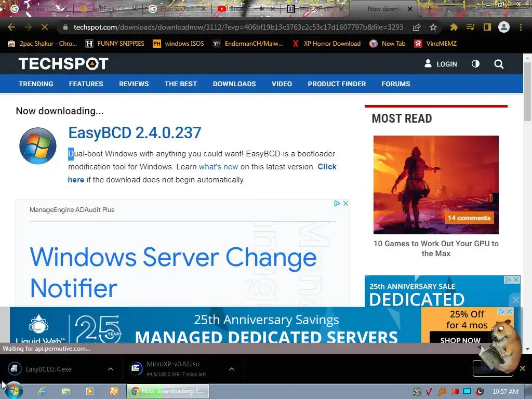Open the 2pac Shakur bookmark
The image size is (532, 399).
click(43, 44)
